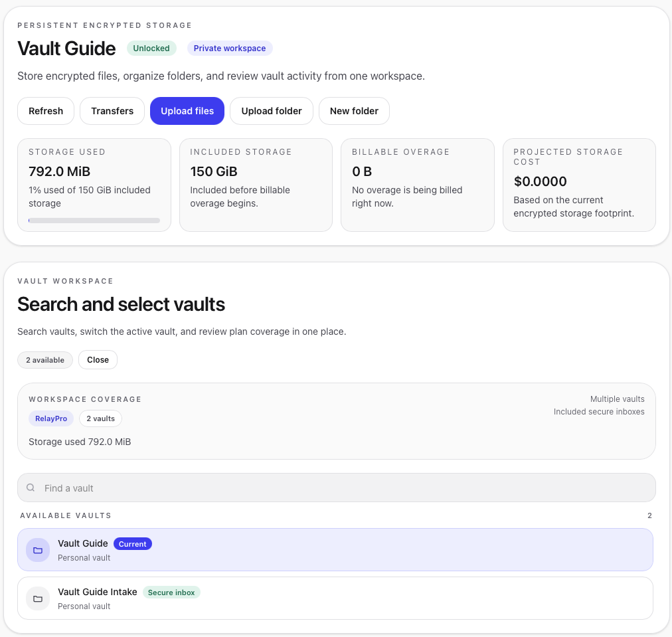Click the Projected Storage Cost card heading
The image size is (672, 637).
[x=568, y=157]
